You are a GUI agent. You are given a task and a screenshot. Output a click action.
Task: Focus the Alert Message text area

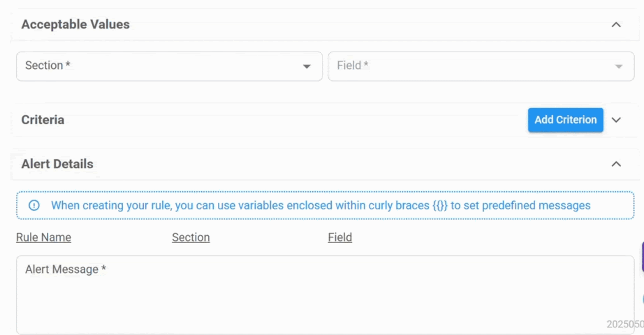(x=325, y=295)
